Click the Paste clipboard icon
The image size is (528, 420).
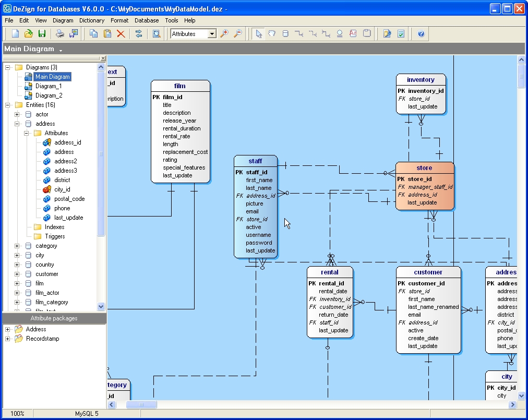click(x=107, y=34)
